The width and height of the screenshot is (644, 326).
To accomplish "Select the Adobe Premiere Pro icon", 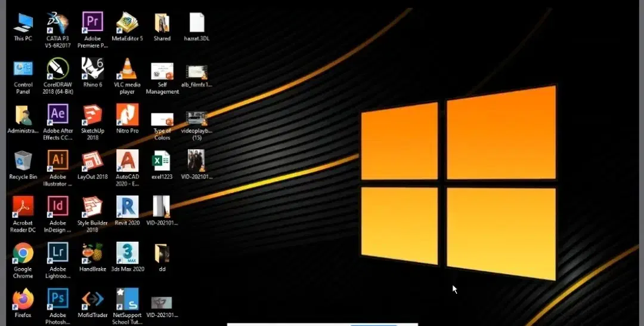I will coord(92,23).
